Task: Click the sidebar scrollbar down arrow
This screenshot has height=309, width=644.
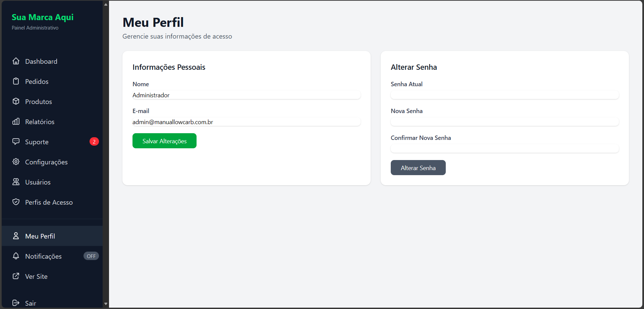Action: pos(106,304)
